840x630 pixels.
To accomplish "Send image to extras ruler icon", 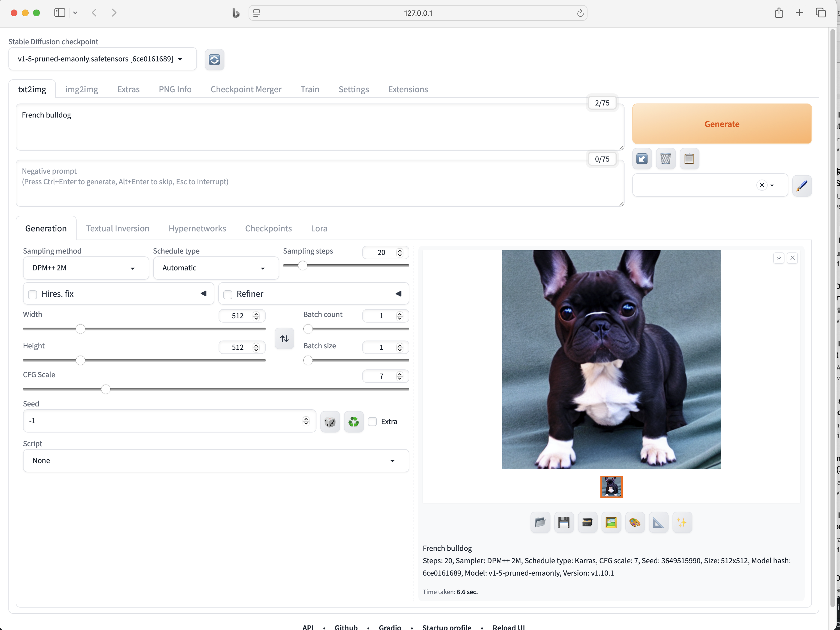I will coord(658,523).
